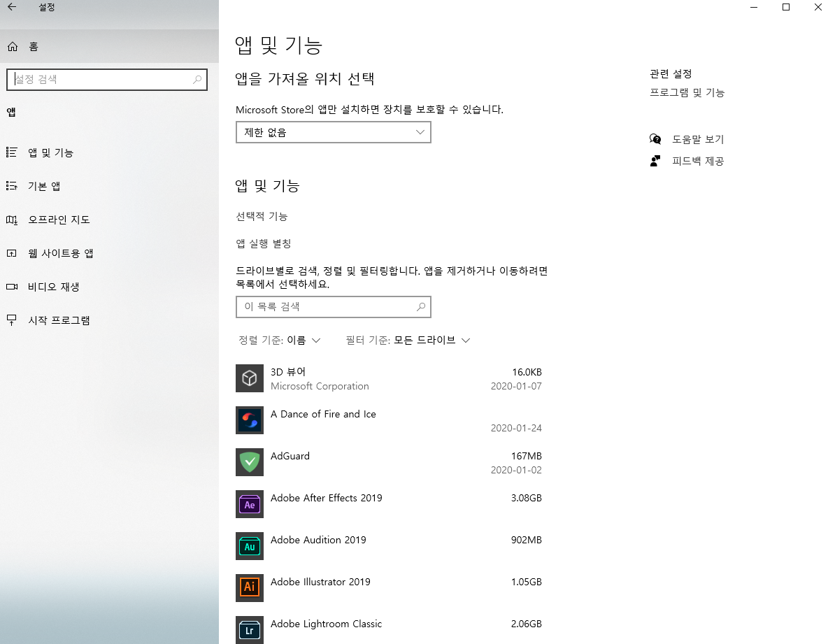Click the 피드백 제공 person icon
Screen dimensions: 828x644
click(655, 161)
